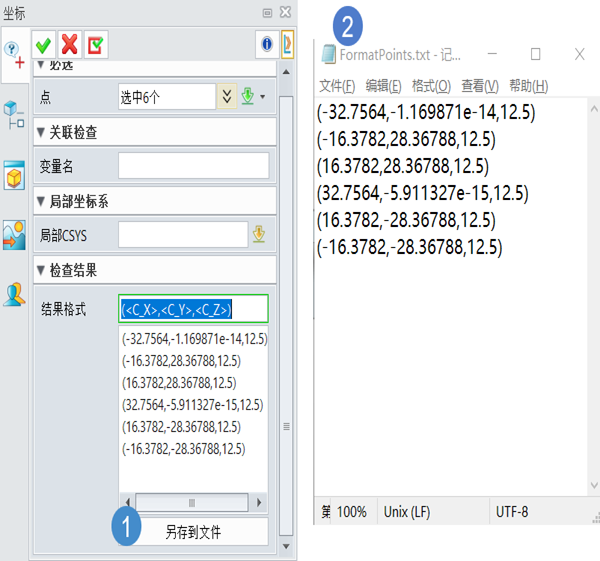Click the results list horizontal scrollbar thumb
This screenshot has height=561, width=600.
(x=192, y=502)
